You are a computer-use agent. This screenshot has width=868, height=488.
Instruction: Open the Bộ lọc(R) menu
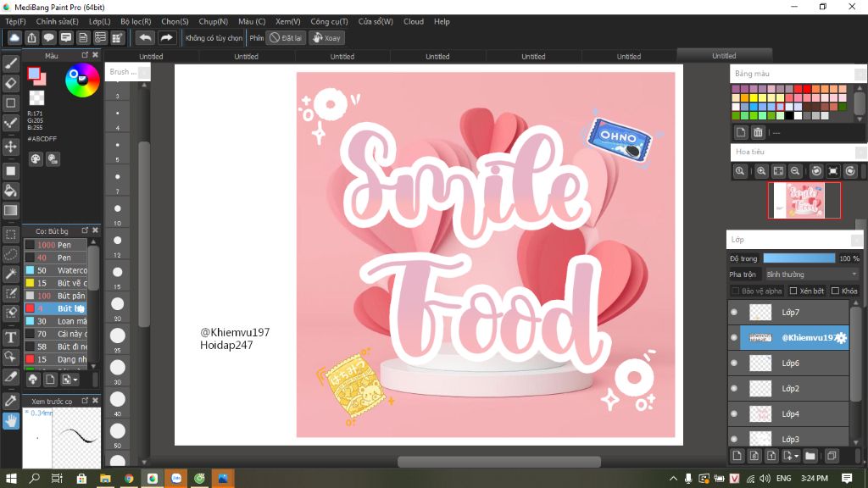[x=136, y=21]
